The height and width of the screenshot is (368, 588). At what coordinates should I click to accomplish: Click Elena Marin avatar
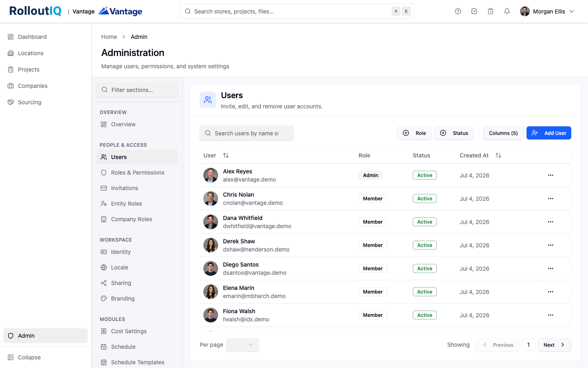(x=211, y=292)
